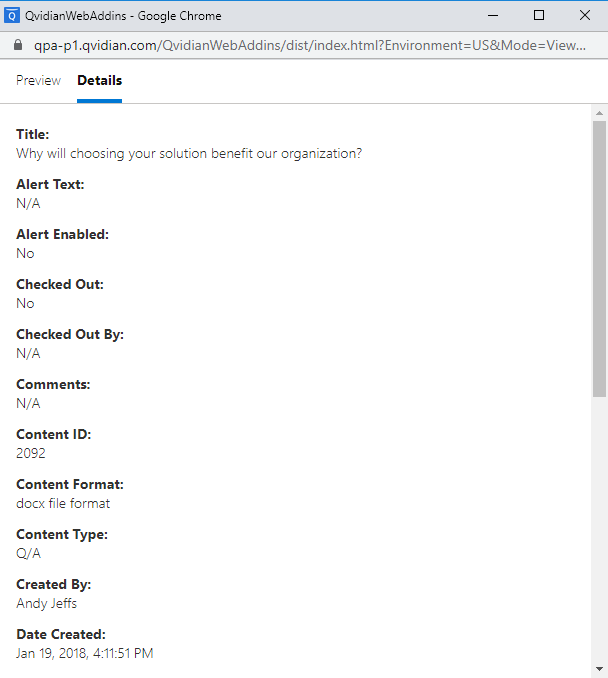Screen dimensions: 608x678
Task: Click the empty scrollbar track below thumb
Action: 599,528
